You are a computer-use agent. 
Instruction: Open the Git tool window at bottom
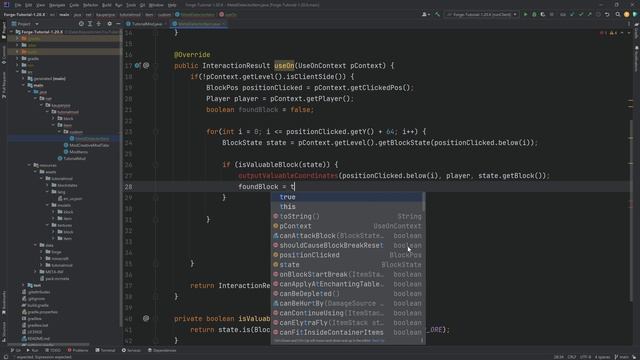pos(16,350)
